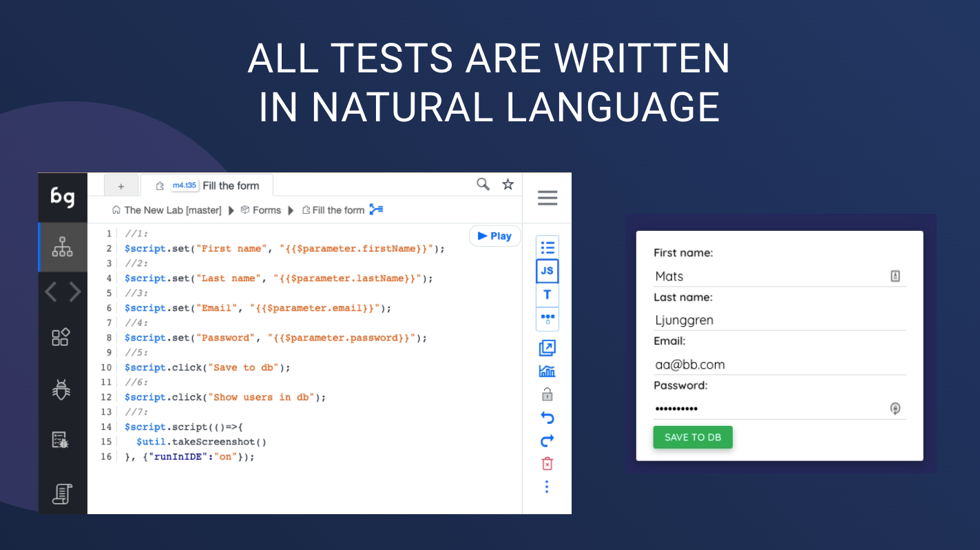The image size is (980, 550).
Task: Click the m4.t35 badge on tab
Action: 185,185
